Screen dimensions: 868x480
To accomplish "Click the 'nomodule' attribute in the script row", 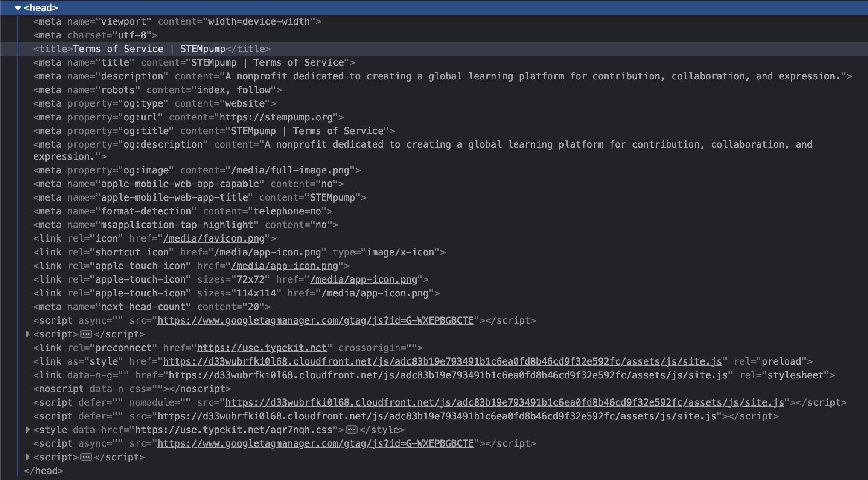I will [x=160, y=402].
